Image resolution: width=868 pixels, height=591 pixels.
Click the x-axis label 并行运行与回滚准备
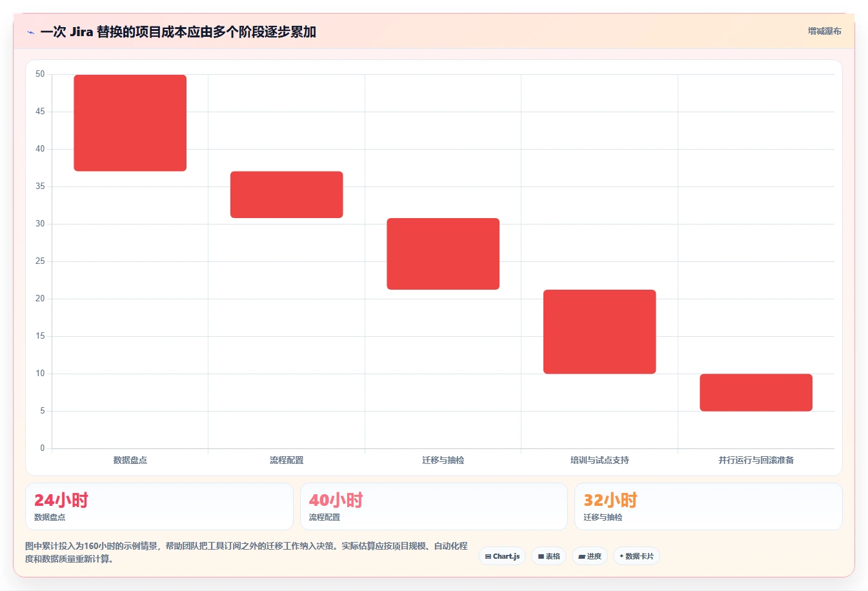(x=756, y=460)
